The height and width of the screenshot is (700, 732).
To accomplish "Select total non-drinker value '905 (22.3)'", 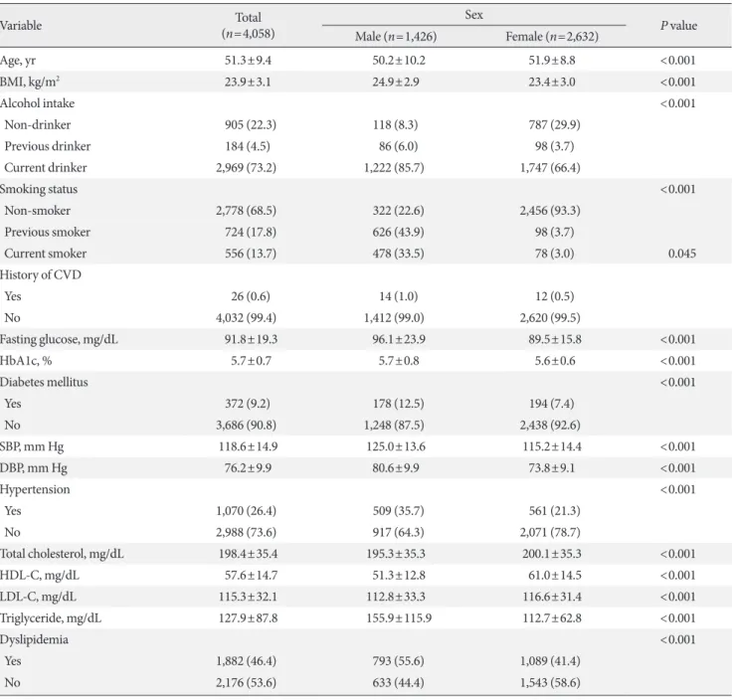I will pyautogui.click(x=251, y=124).
